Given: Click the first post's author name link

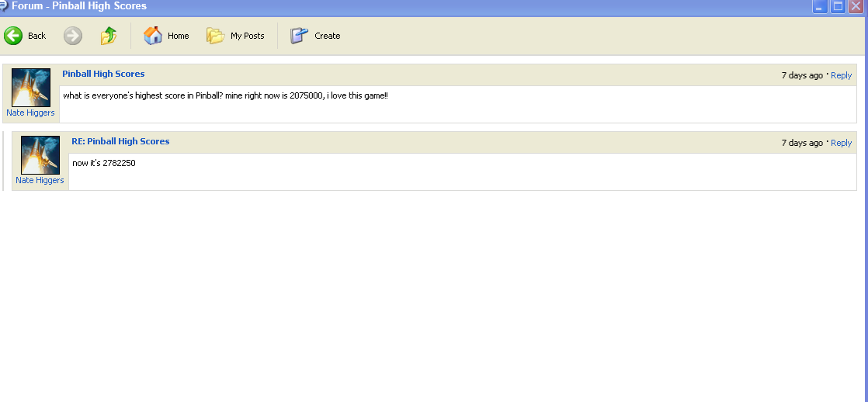Looking at the screenshot, I should coord(30,113).
